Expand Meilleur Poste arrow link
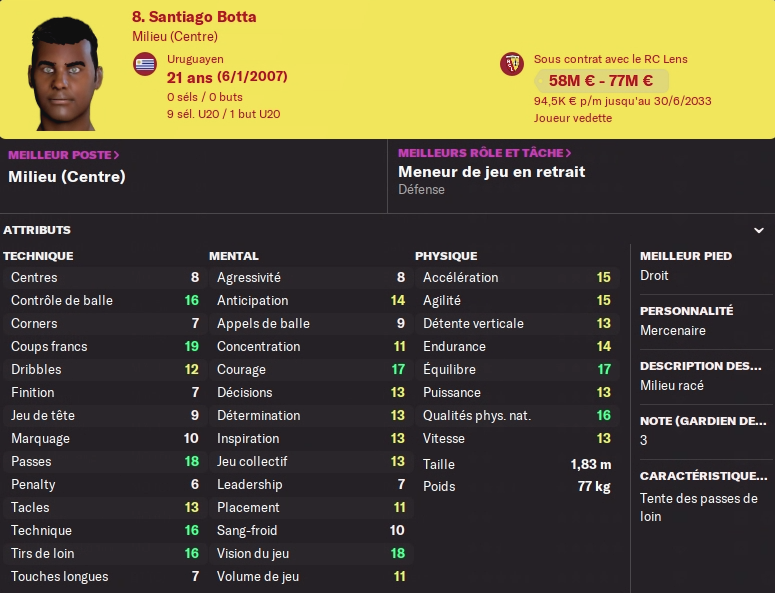 point(64,155)
